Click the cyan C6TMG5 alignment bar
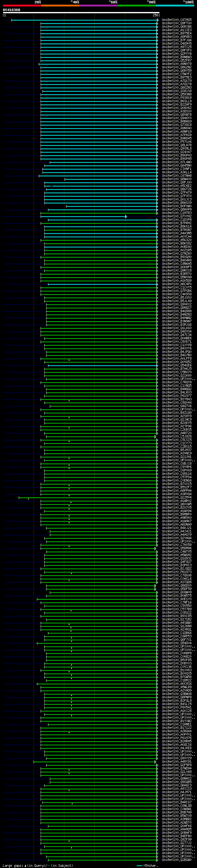 click(x=84, y=20)
